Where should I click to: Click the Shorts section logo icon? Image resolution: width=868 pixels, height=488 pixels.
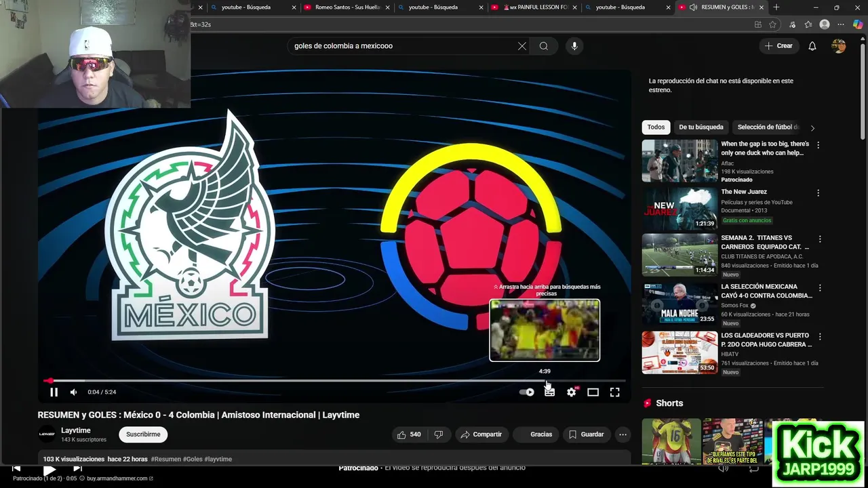coord(647,403)
